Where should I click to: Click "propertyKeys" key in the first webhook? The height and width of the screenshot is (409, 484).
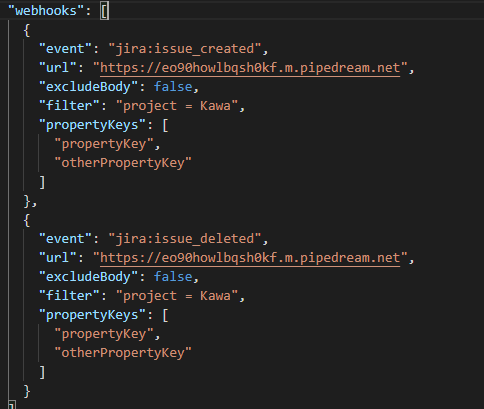click(92, 125)
